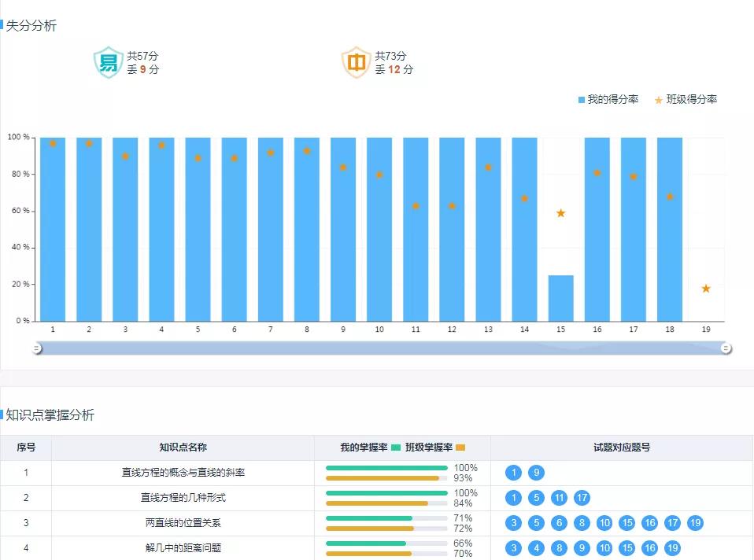
Task: Click the 知识点名称 column header
Action: coord(183,448)
